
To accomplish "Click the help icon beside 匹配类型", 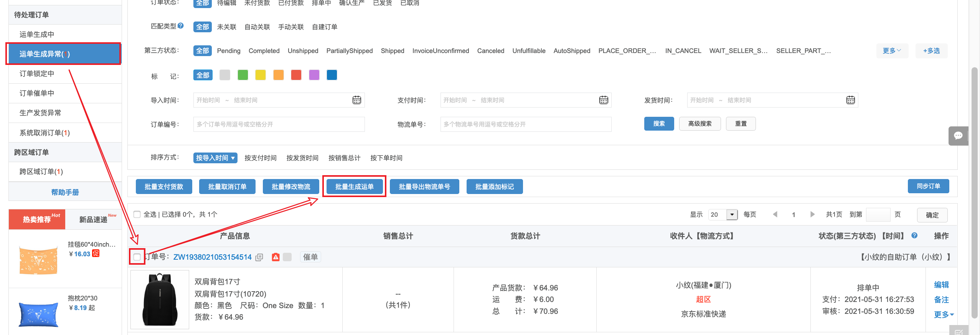I will coord(181,26).
